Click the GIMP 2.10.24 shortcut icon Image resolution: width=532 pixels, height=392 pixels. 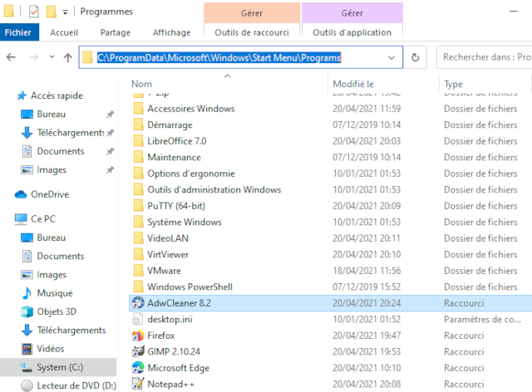click(x=138, y=351)
